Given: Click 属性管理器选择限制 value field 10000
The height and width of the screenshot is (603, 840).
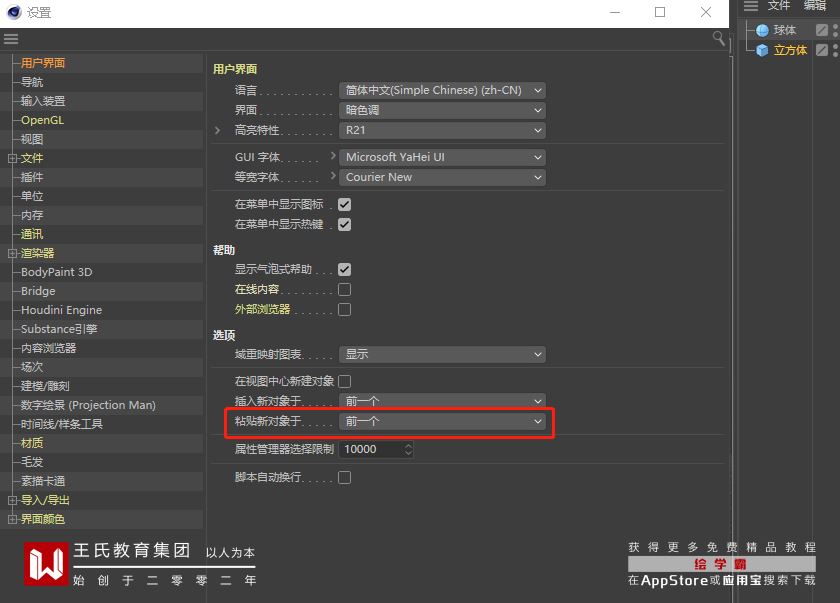Looking at the screenshot, I should tap(371, 449).
